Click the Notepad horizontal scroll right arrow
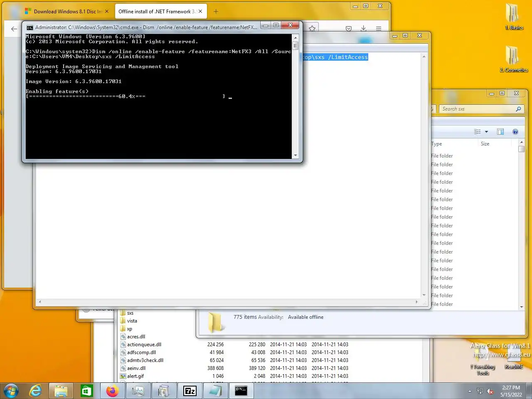 click(x=417, y=302)
